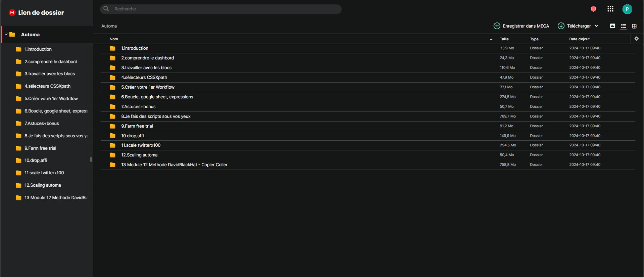Open the MEGA apps grid menu
The height and width of the screenshot is (277, 644).
610,9
